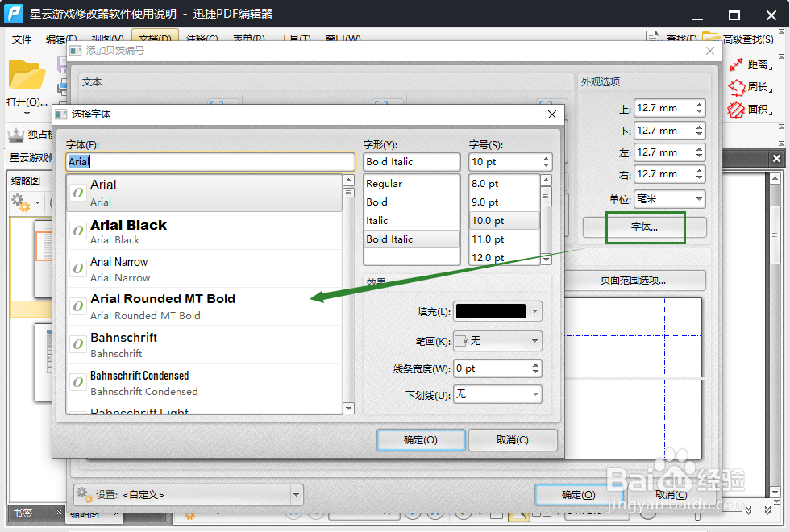Open the 填充(L) fill color dropdown
The image size is (790, 532).
click(534, 311)
